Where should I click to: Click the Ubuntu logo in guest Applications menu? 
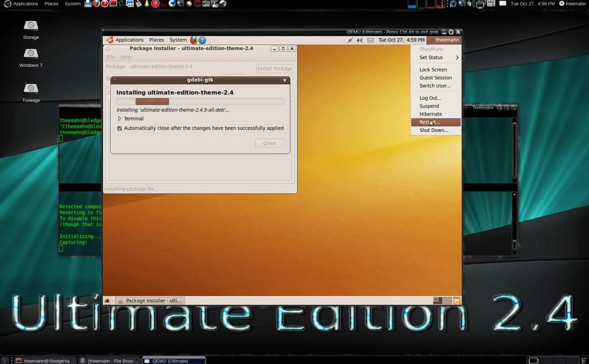point(109,40)
